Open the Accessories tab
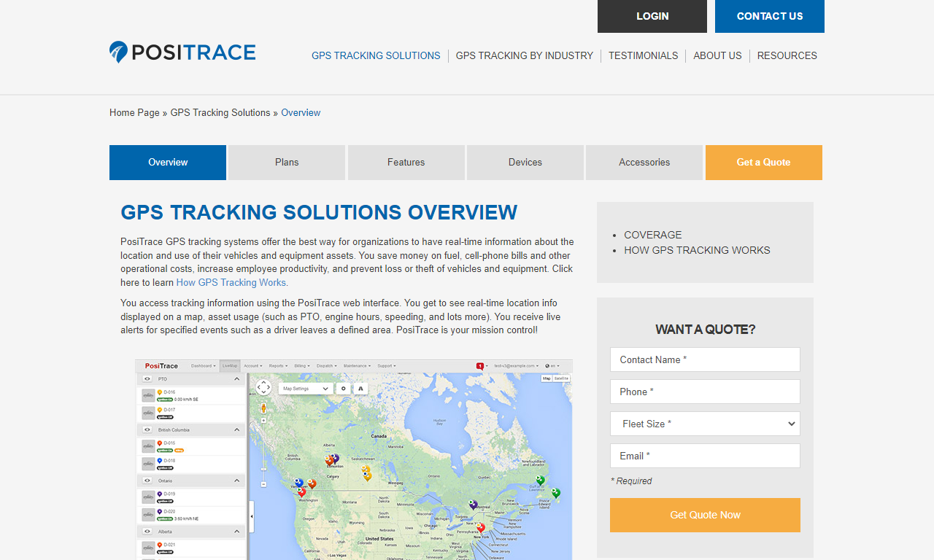Image resolution: width=934 pixels, height=560 pixels. coord(644,163)
